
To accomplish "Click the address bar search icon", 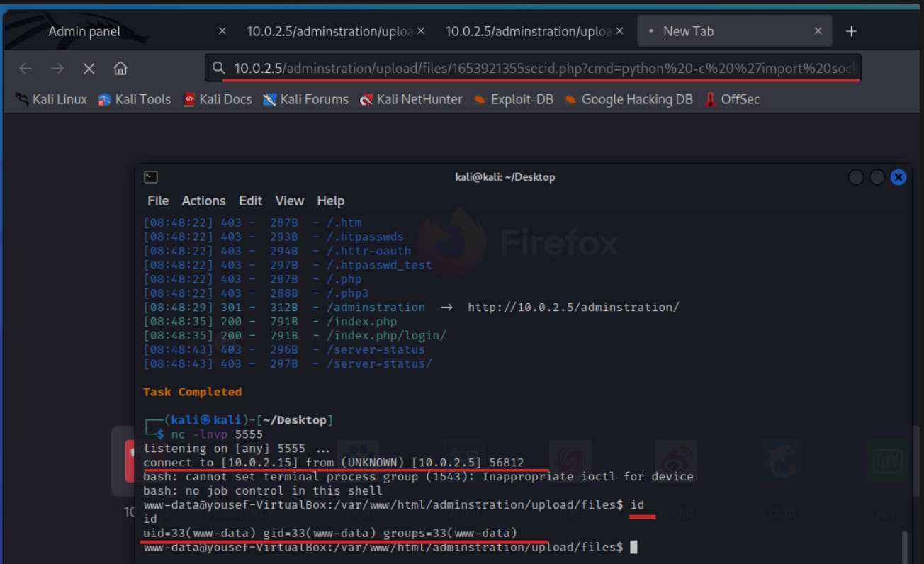I will coord(218,69).
